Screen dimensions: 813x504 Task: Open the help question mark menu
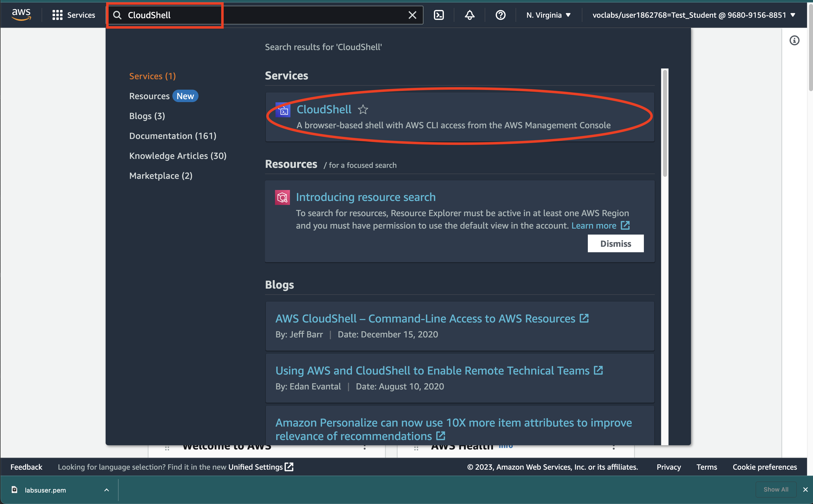click(x=500, y=15)
